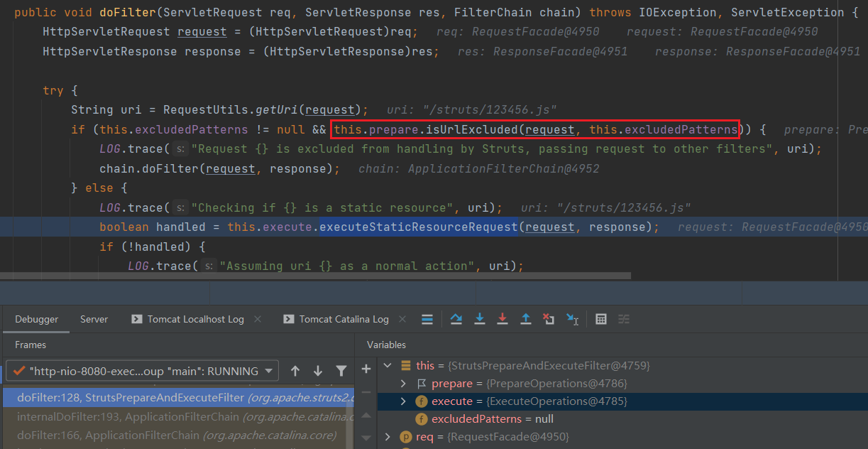Expand the 'prepare' variable node
Image resolution: width=868 pixels, height=449 pixels.
tap(403, 384)
